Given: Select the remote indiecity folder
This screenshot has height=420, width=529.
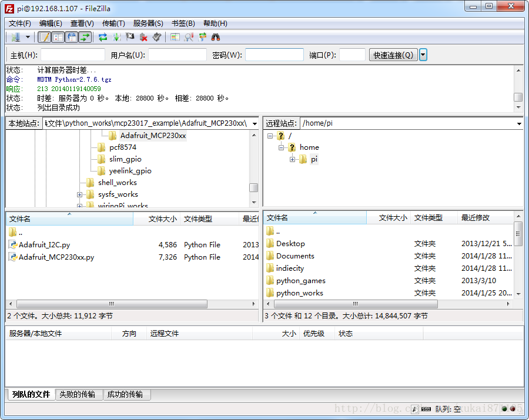Looking at the screenshot, I should click(x=290, y=268).
